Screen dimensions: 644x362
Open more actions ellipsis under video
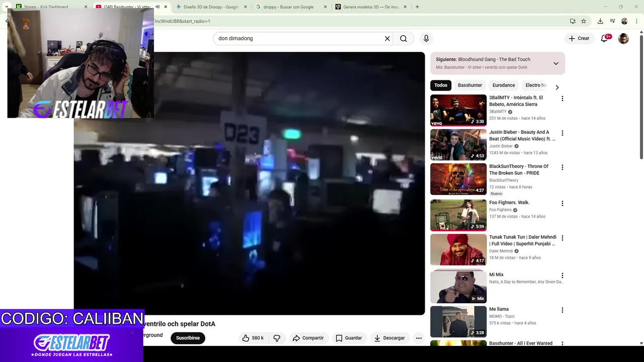click(x=419, y=338)
